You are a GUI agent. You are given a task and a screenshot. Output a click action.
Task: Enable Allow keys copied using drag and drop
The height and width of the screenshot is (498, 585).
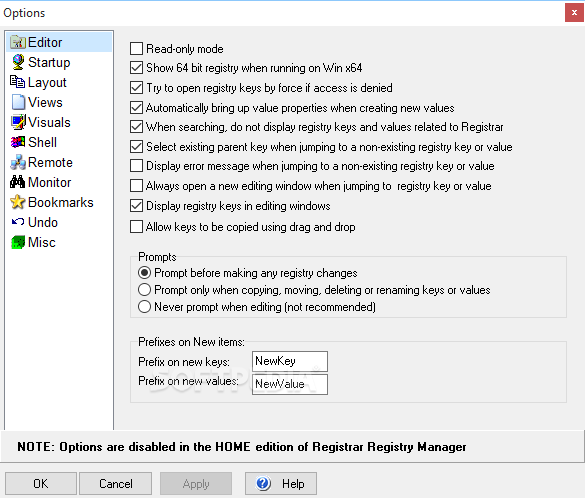coord(137,227)
